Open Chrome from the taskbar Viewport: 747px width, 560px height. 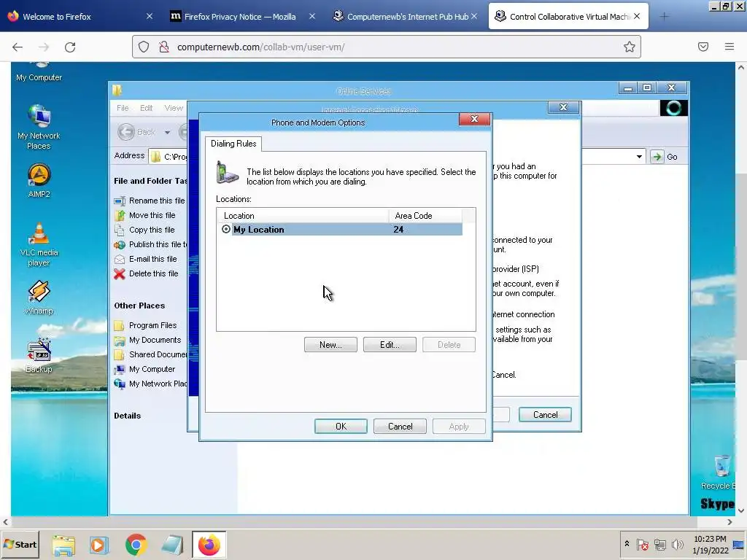pyautogui.click(x=136, y=545)
